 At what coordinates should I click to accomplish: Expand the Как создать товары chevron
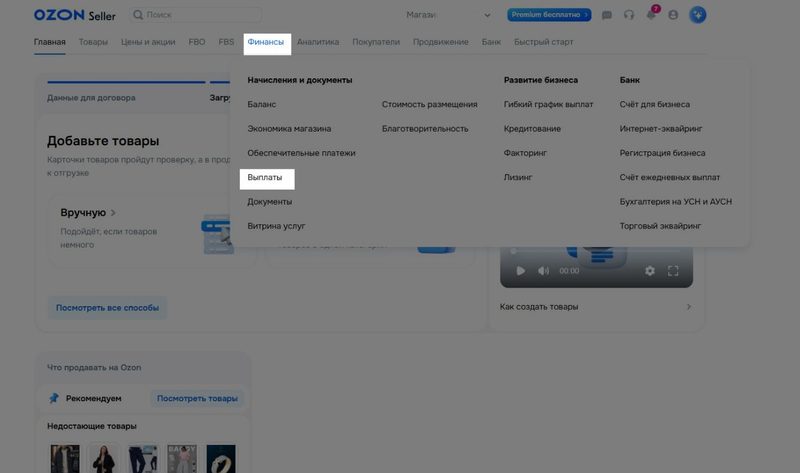(688, 307)
